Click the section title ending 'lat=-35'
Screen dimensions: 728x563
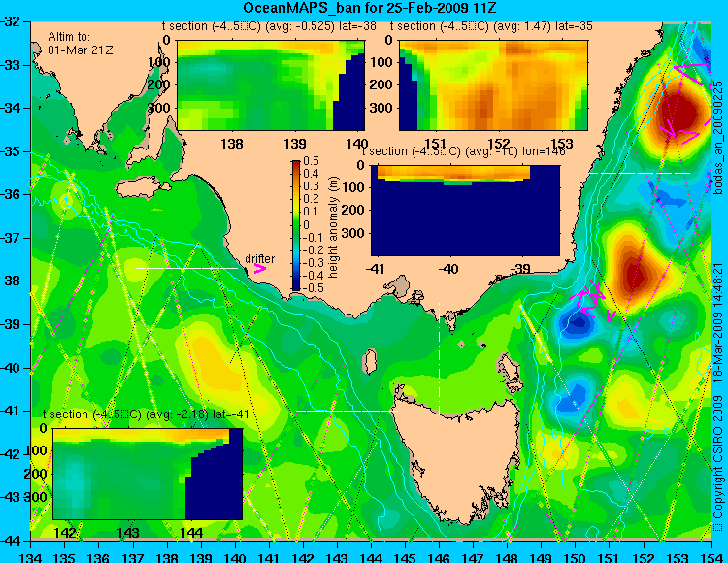coord(491,26)
